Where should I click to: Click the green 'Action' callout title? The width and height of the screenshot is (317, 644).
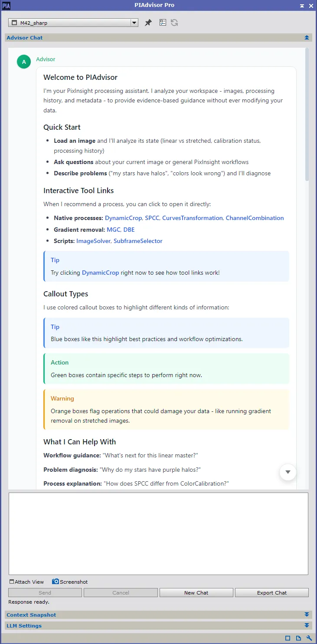[59, 363]
